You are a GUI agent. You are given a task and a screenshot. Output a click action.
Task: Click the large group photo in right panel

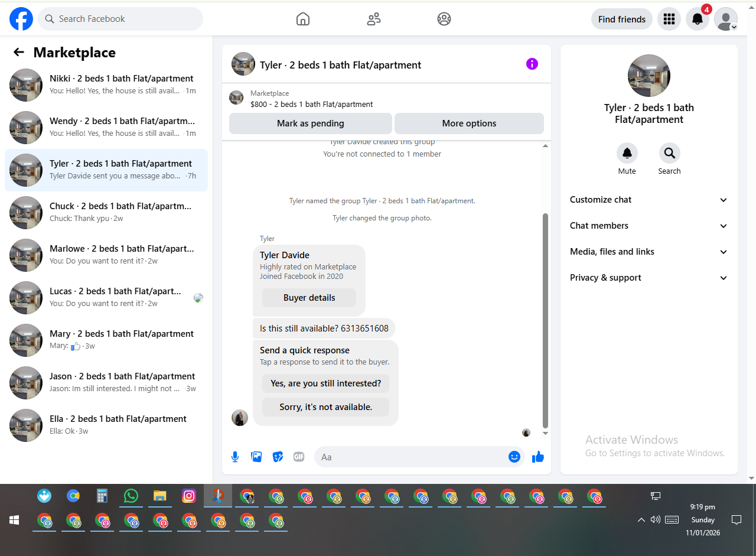tap(649, 76)
